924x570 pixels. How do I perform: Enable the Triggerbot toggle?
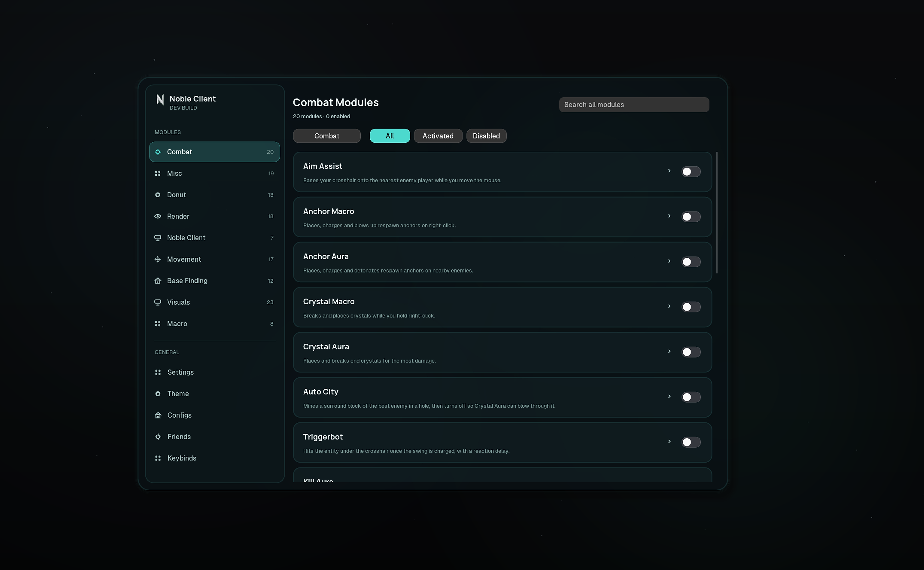pyautogui.click(x=691, y=442)
